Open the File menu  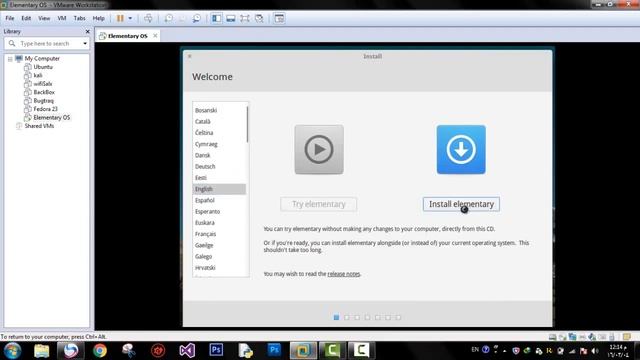pos(10,18)
